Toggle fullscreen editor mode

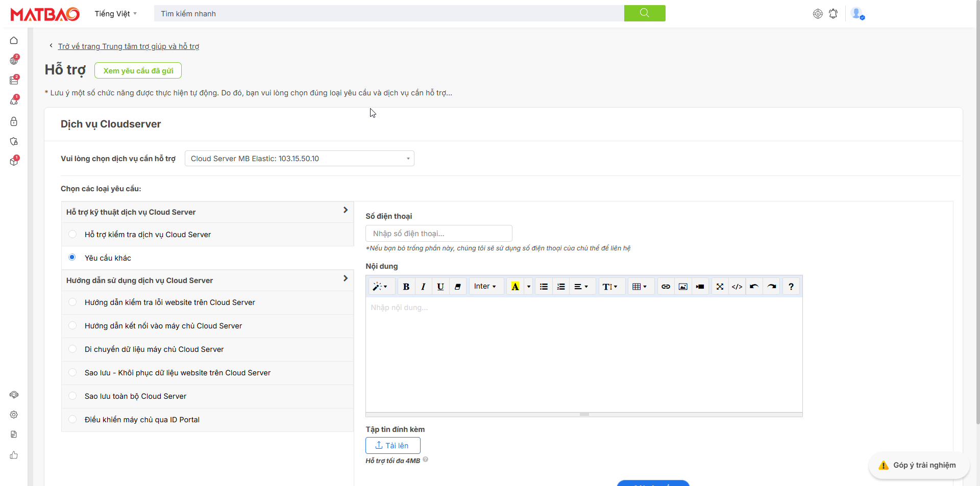(720, 287)
